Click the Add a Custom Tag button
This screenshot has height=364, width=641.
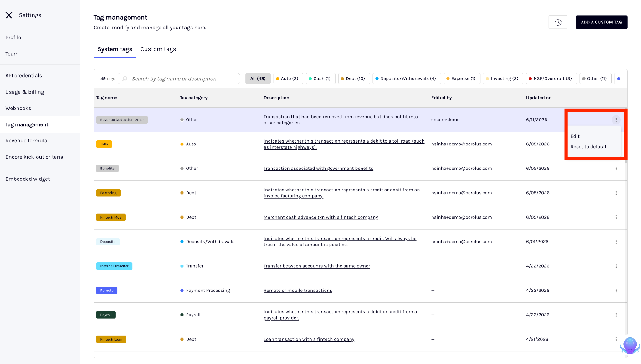pyautogui.click(x=601, y=22)
